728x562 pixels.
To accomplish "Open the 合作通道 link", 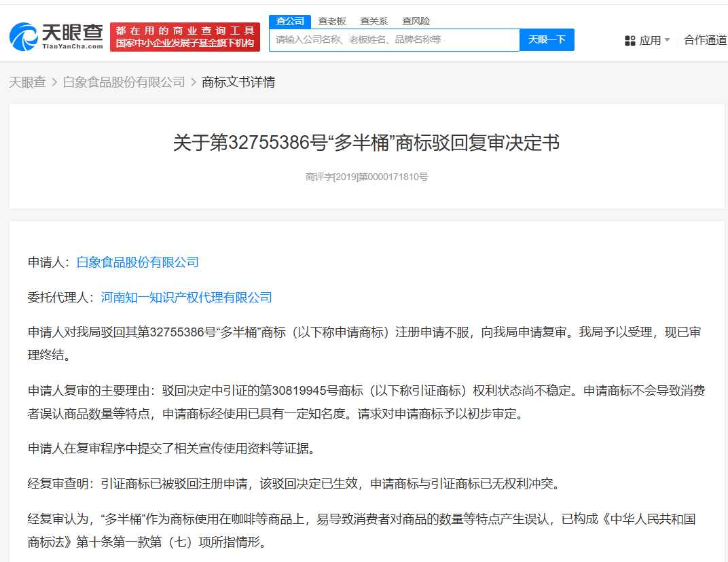I will pos(705,40).
